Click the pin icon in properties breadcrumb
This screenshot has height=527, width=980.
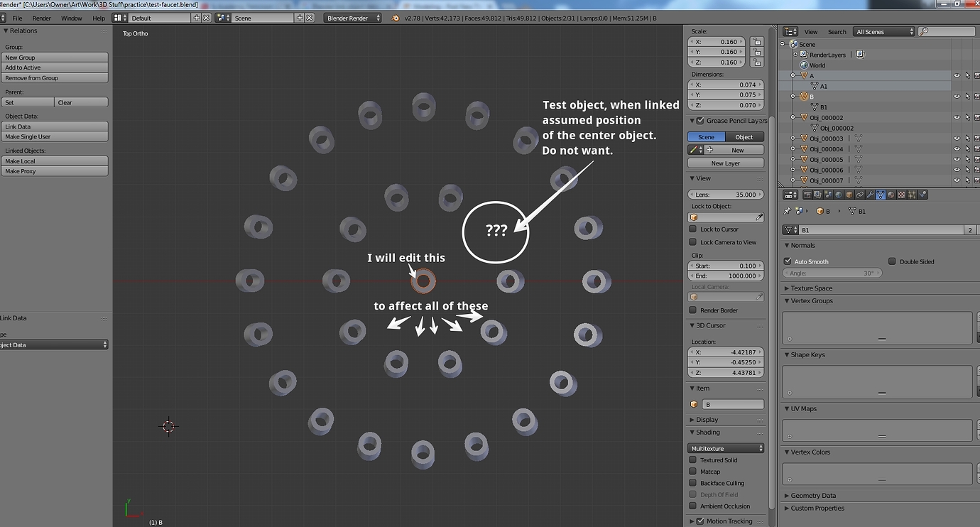788,211
